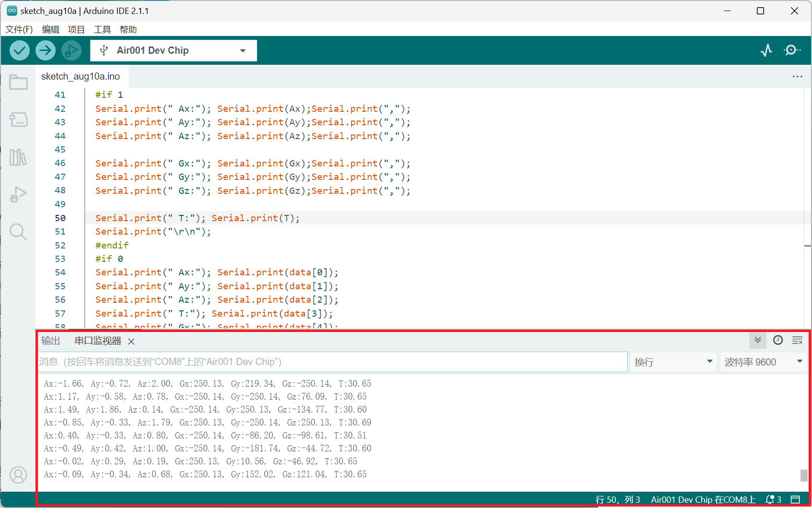Upload the sketch with arrow button
The height and width of the screenshot is (508, 812).
(x=46, y=50)
